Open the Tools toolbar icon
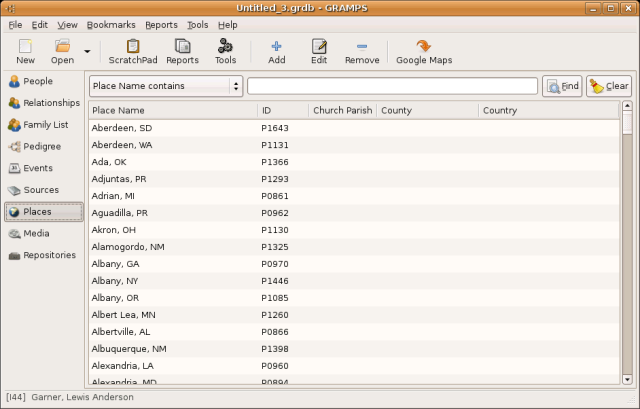Screen dimensions: 640x409 tap(225, 51)
